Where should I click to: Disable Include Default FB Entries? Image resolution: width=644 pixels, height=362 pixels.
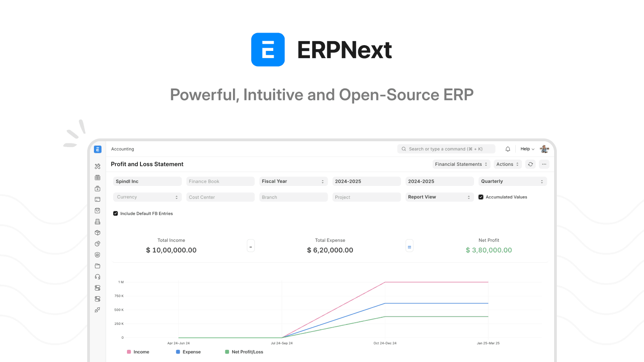coord(115,213)
